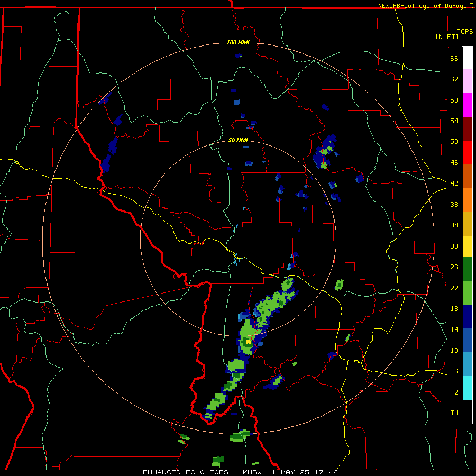476x476 pixels.
Task: Click the 42 value on legend scale
Action: (454, 184)
